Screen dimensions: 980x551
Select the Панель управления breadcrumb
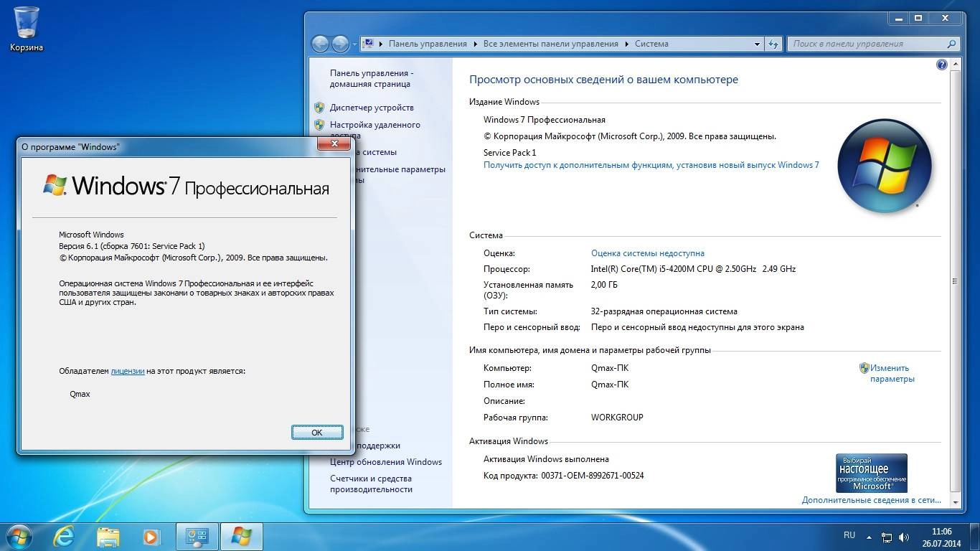(x=428, y=44)
